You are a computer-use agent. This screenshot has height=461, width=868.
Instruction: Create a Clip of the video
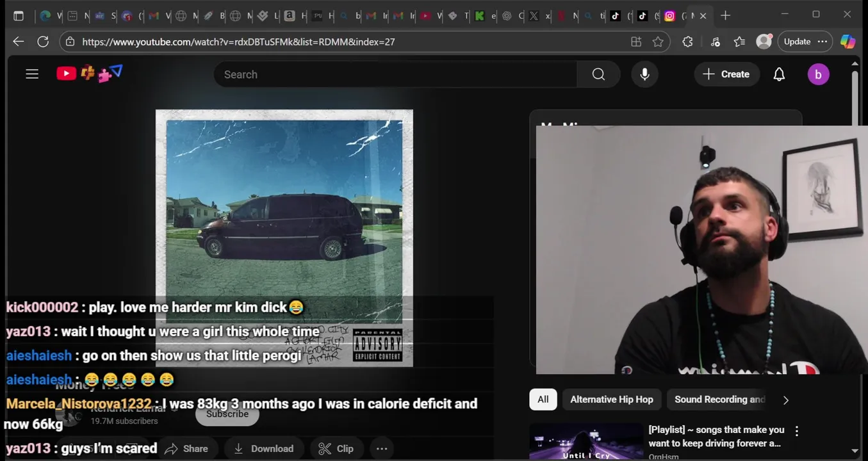pos(336,449)
